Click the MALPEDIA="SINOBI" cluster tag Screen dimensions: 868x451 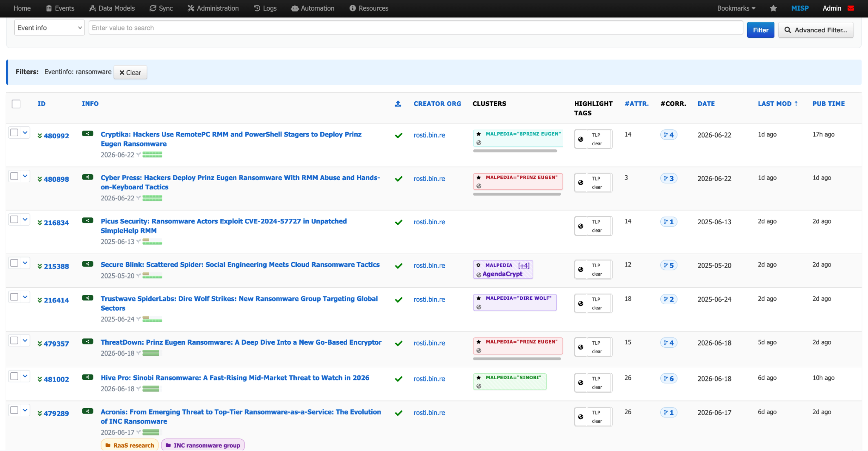[x=509, y=382]
